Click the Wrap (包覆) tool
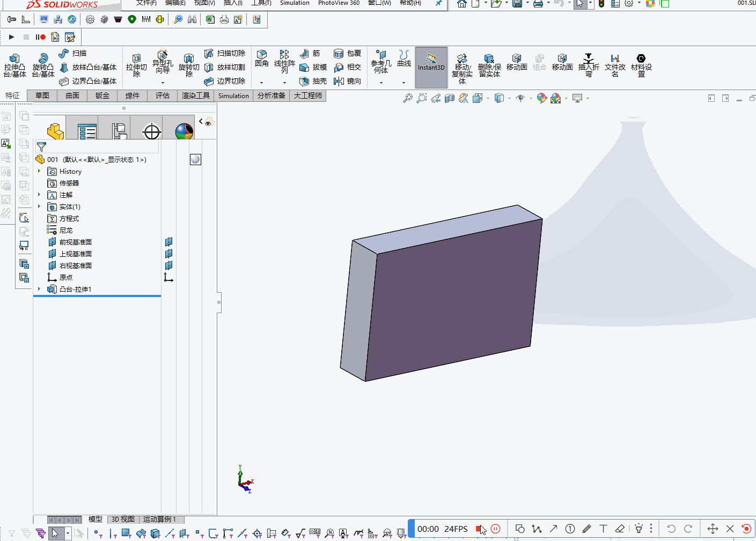Image resolution: width=756 pixels, height=541 pixels. (x=348, y=53)
